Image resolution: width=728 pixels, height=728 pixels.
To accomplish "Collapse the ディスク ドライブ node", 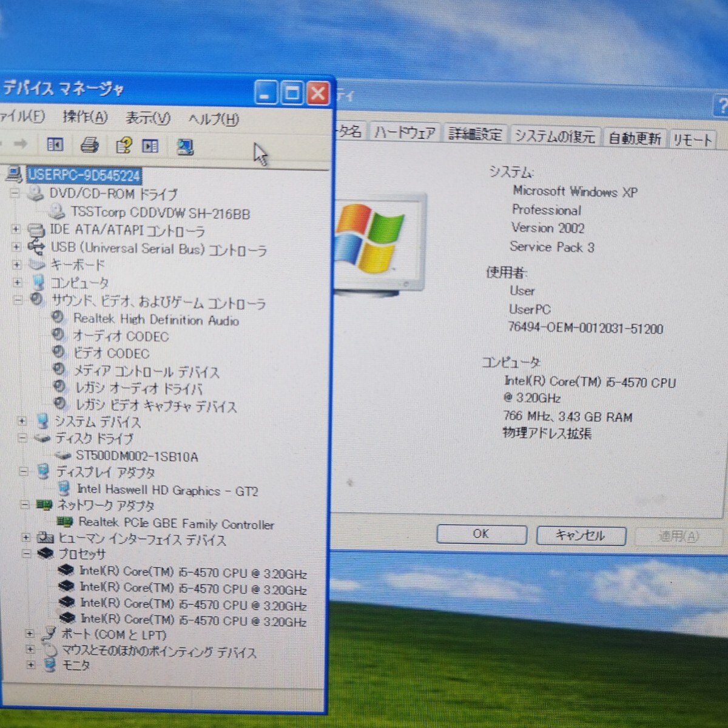I will coord(22,438).
